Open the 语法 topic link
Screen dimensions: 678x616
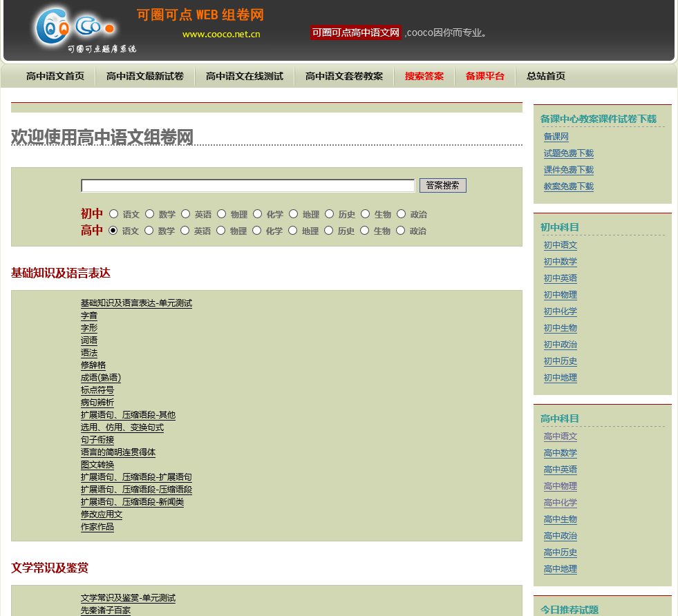pos(89,353)
